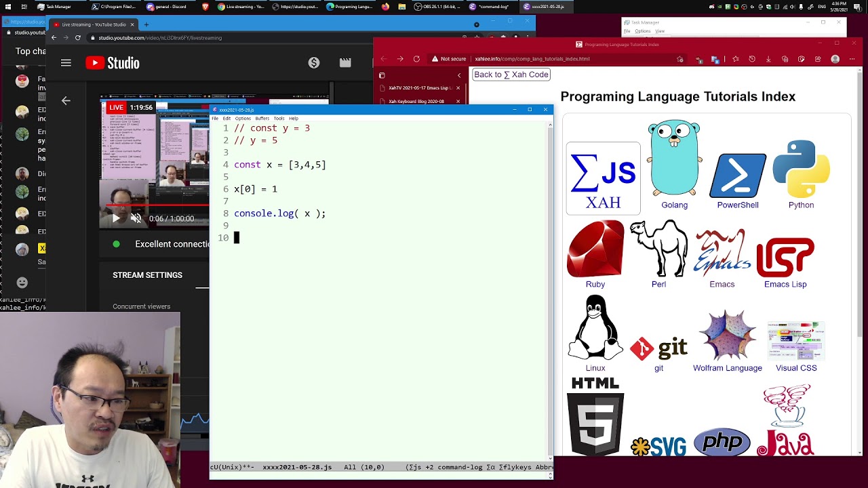Open the Golang gopher tutorial
Image resolution: width=868 pixels, height=488 pixels.
[674, 159]
